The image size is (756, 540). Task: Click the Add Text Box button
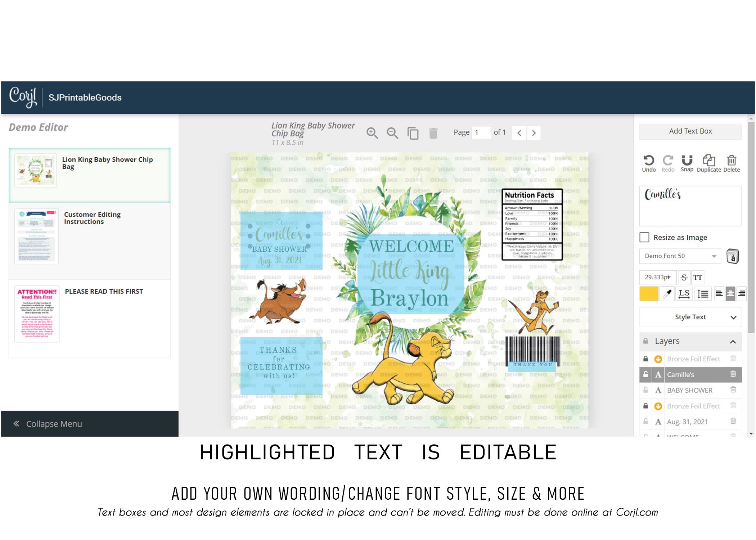click(690, 131)
